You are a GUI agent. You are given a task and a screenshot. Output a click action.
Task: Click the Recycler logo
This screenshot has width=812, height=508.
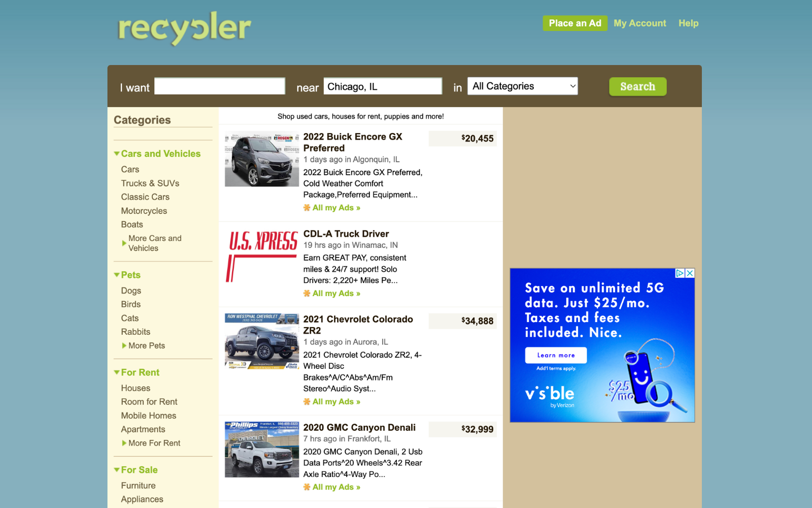point(184,28)
